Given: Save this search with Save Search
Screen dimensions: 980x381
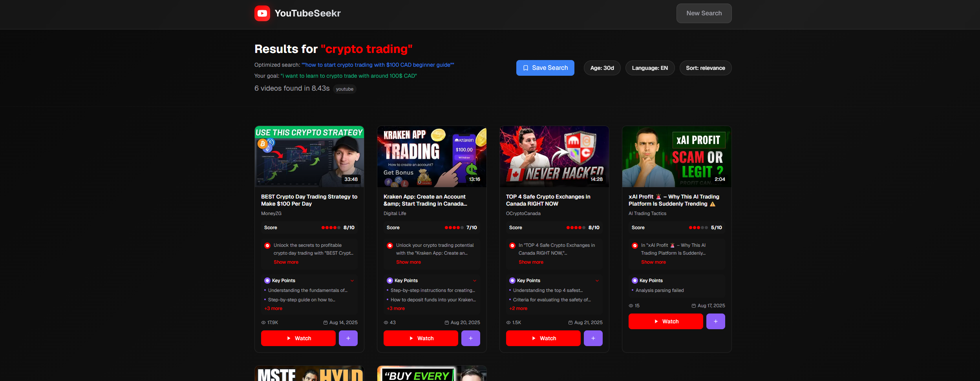Looking at the screenshot, I should tap(545, 68).
